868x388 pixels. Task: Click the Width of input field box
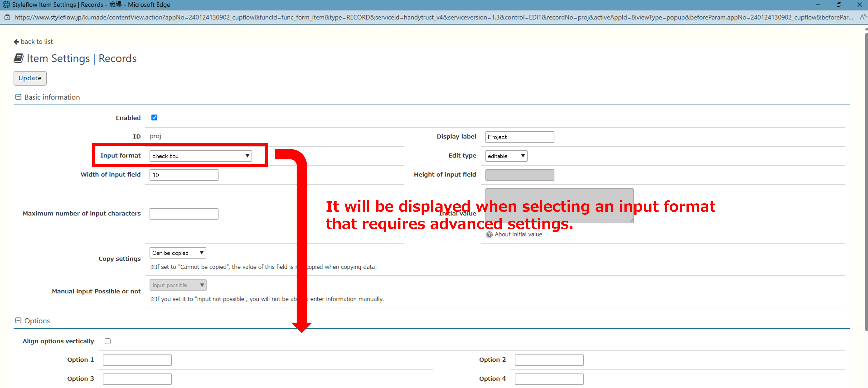(x=184, y=175)
